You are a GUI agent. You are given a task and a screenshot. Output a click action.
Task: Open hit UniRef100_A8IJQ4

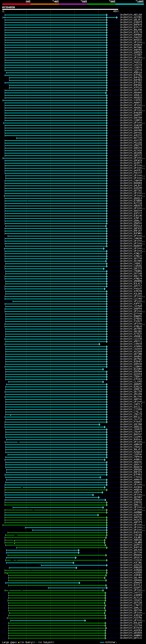point(131,15)
